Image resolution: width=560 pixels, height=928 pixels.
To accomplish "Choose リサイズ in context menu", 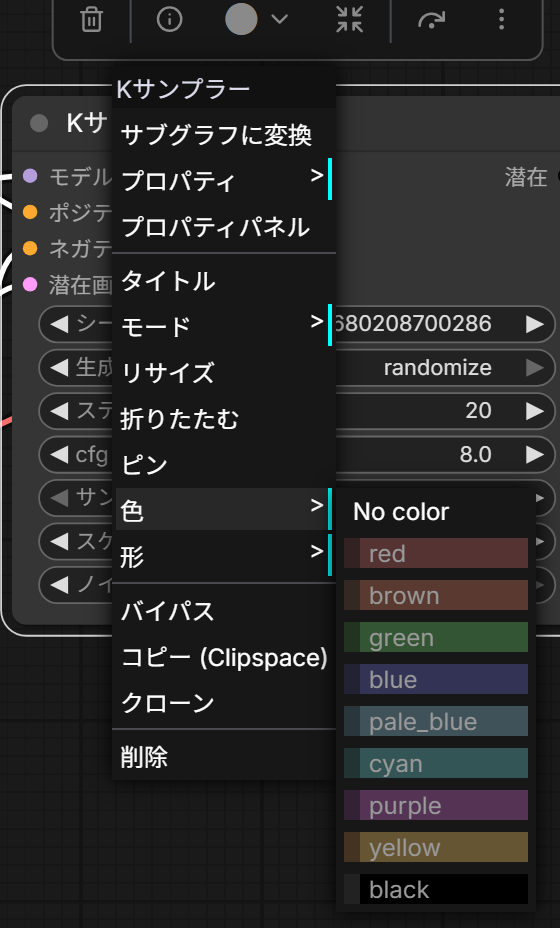I will point(224,373).
